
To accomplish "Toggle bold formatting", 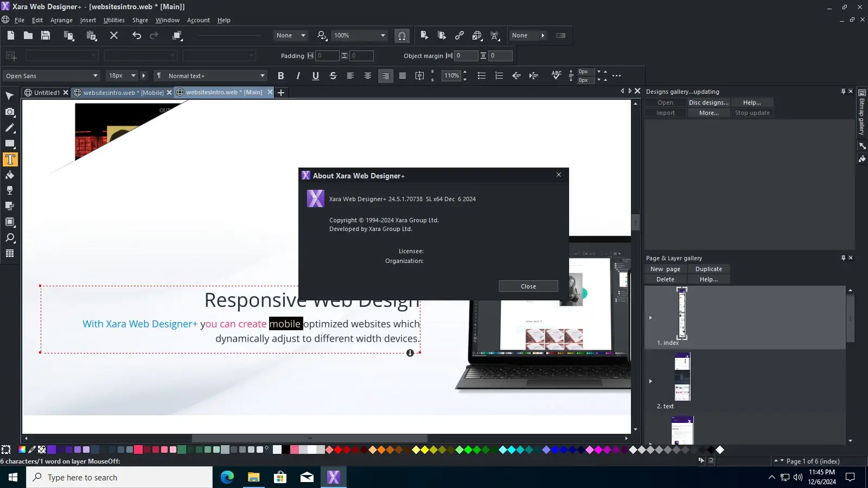I will (281, 76).
